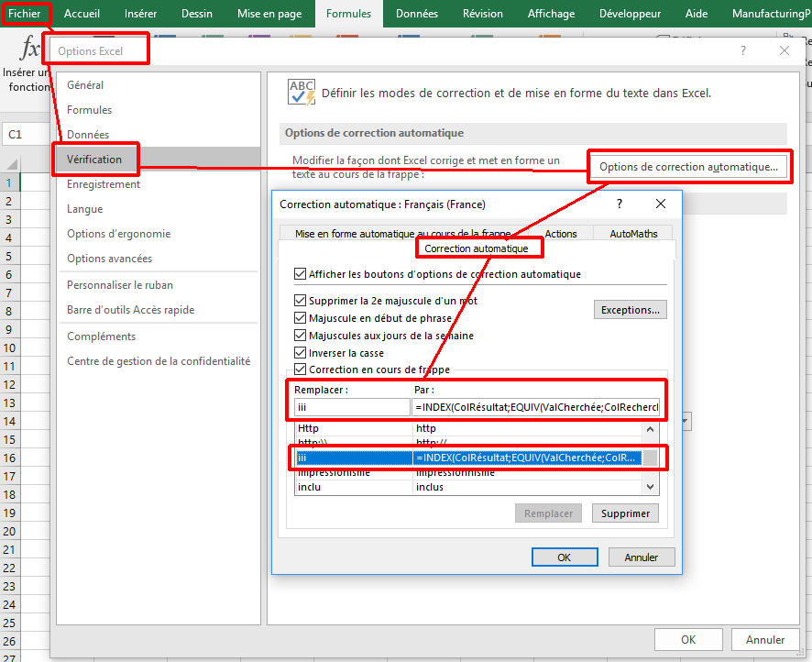812x662 pixels.
Task: Select row header 12 in the worksheet
Action: click(x=9, y=385)
